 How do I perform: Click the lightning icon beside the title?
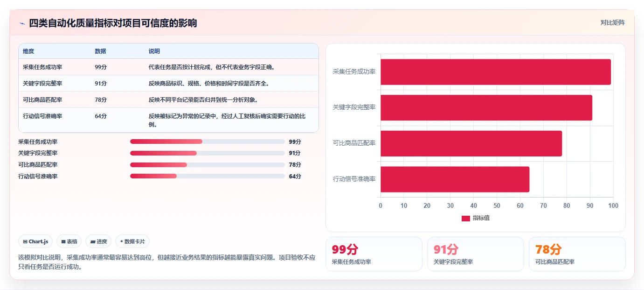click(x=22, y=23)
